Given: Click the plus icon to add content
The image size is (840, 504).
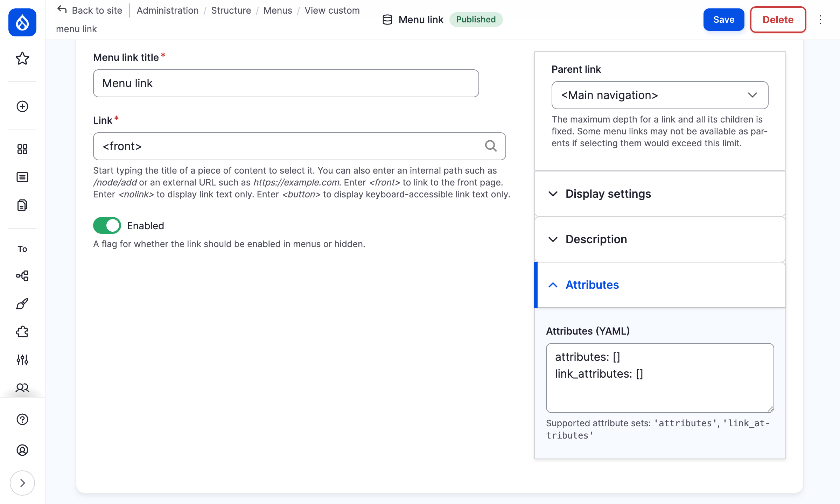Looking at the screenshot, I should pos(22,106).
